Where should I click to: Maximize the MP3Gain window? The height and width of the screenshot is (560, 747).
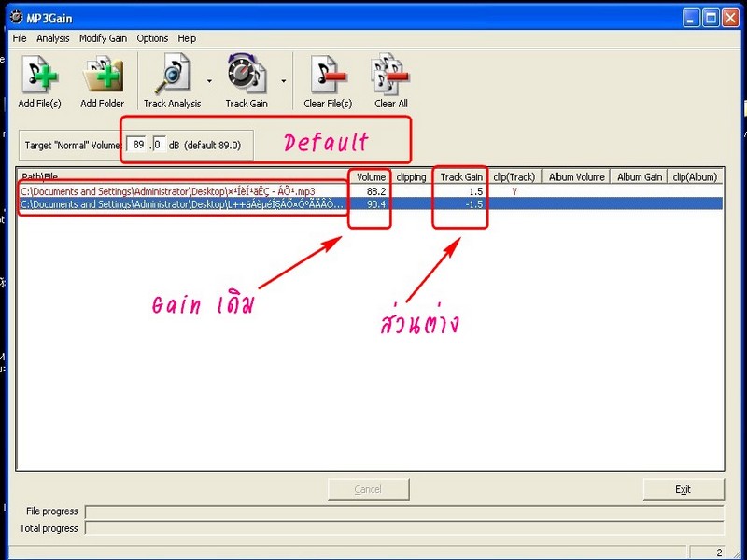click(x=711, y=18)
